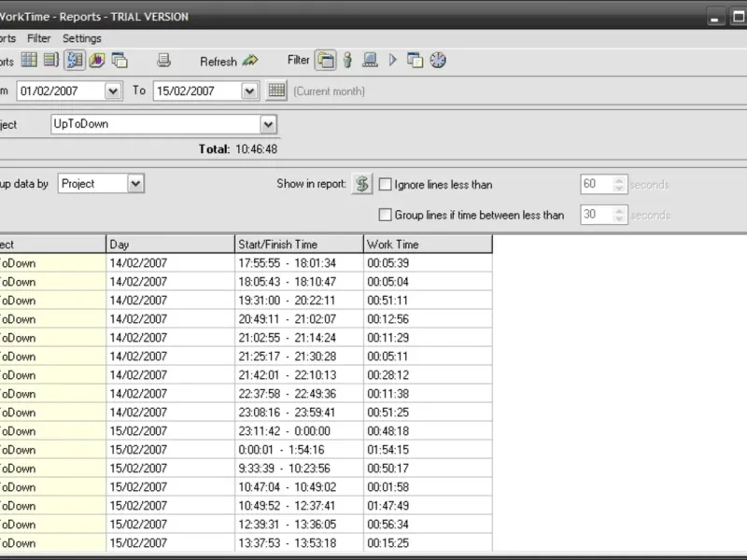Select the time range 23:08:16 - 23:59:41
The image size is (747, 560).
point(287,413)
